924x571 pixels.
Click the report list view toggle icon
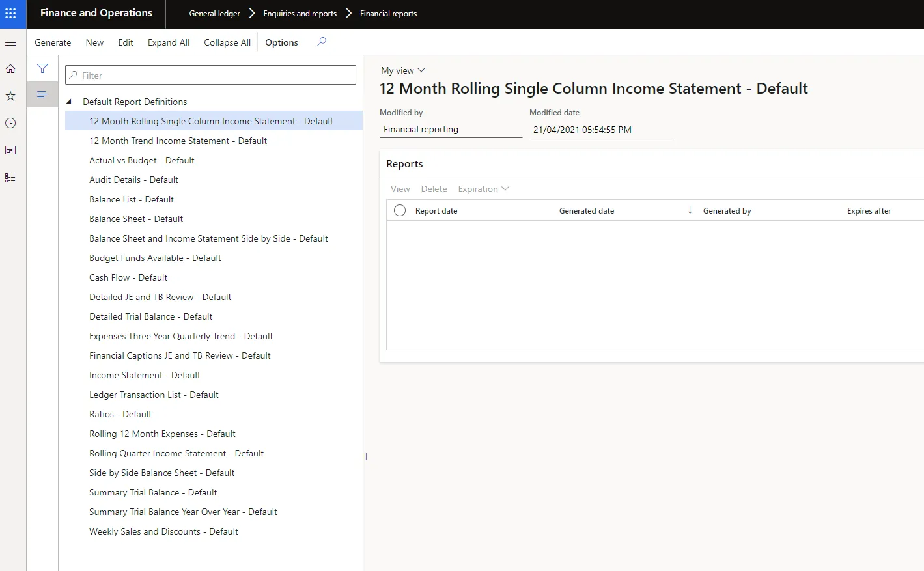(42, 94)
